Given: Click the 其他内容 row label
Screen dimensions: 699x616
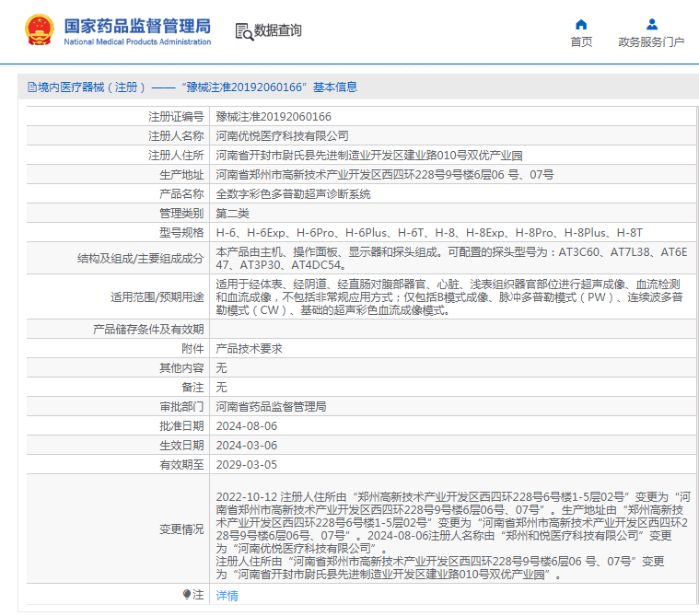Looking at the screenshot, I should [x=181, y=368].
